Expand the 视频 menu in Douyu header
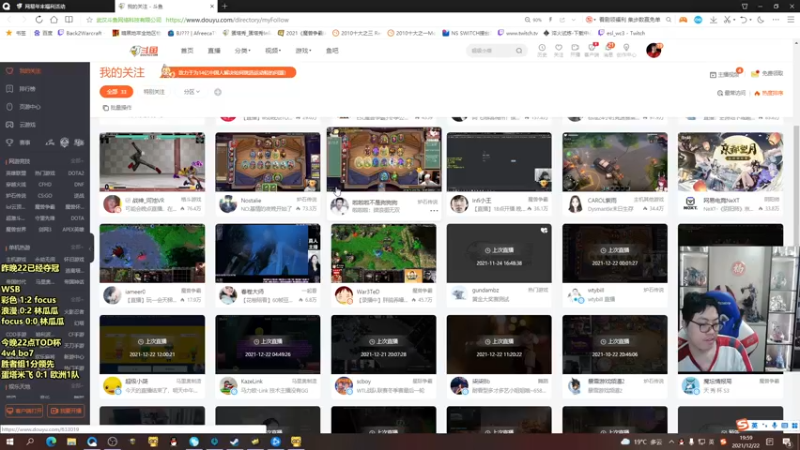 [x=273, y=51]
